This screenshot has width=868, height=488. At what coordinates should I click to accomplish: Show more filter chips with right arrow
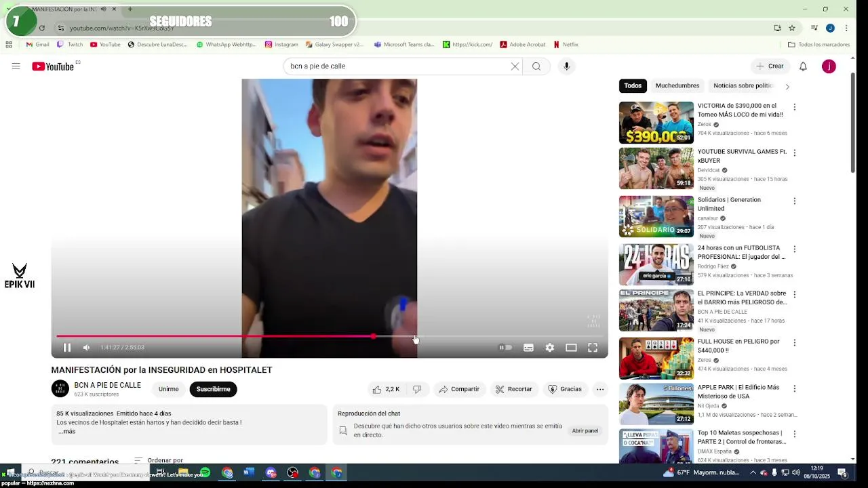pos(787,87)
